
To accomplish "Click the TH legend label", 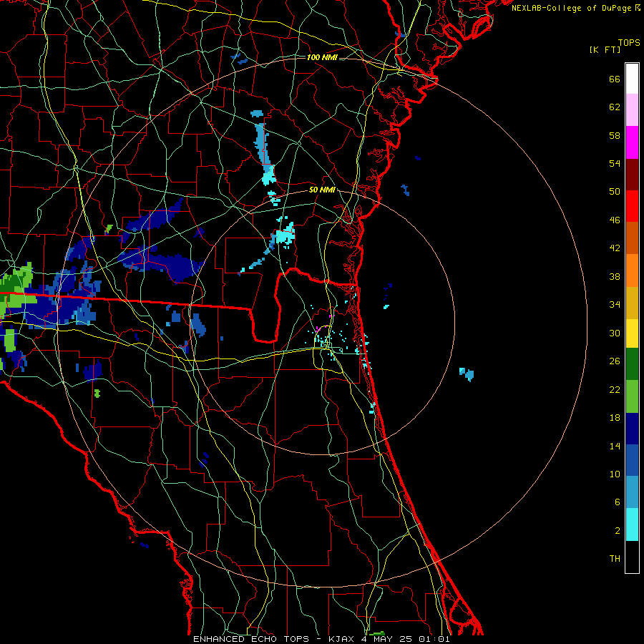I will 615,559.
